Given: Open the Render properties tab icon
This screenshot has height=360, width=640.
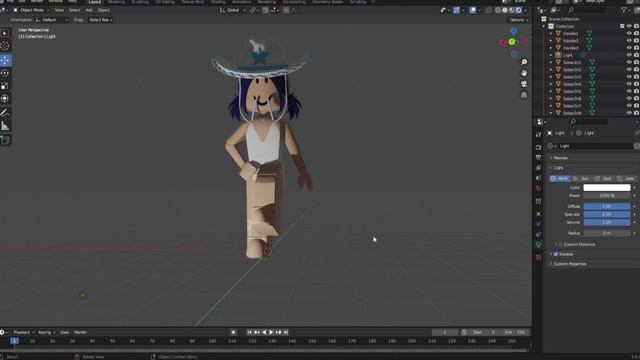Looking at the screenshot, I should (x=538, y=147).
